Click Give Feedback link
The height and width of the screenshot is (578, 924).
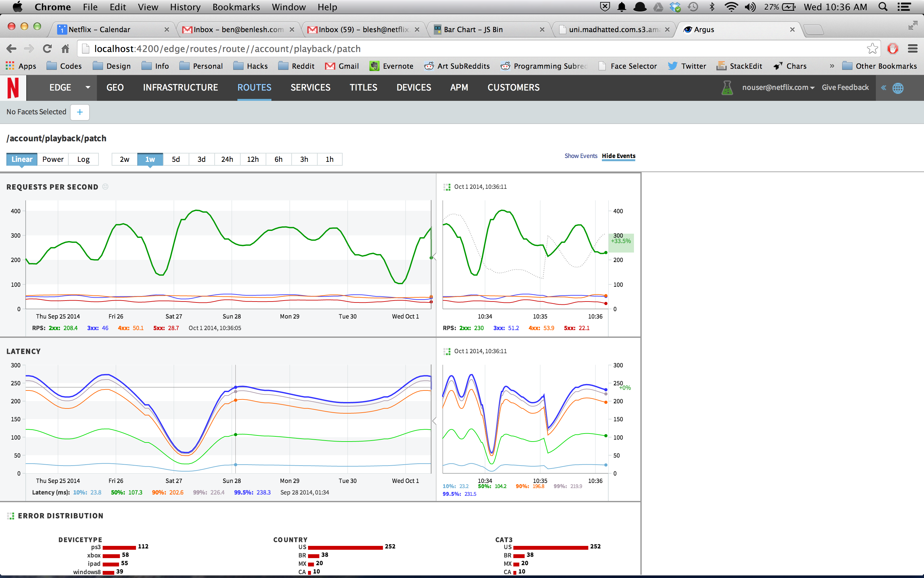(x=845, y=88)
